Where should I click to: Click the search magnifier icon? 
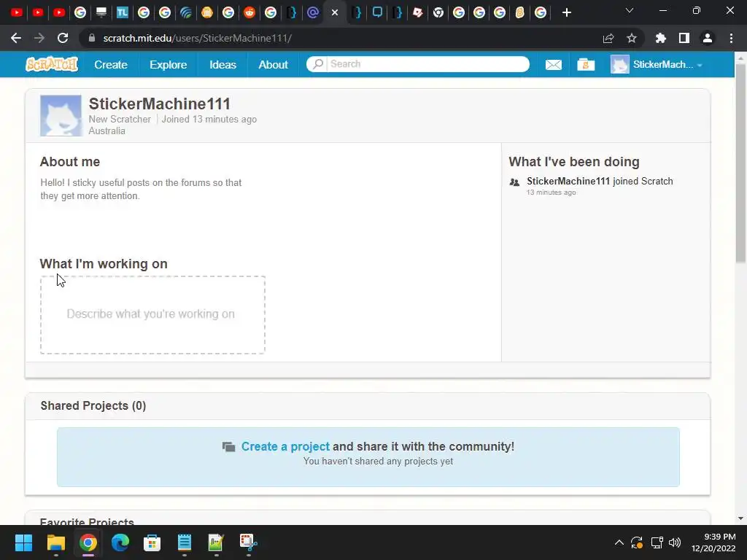[318, 64]
